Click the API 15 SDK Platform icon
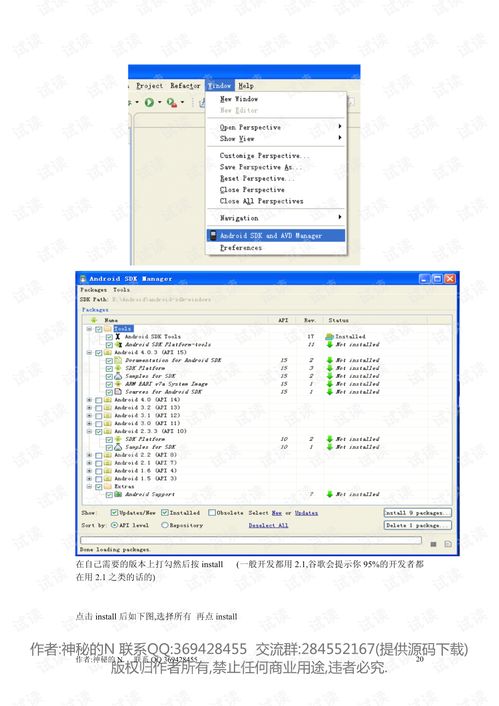 tap(118, 368)
